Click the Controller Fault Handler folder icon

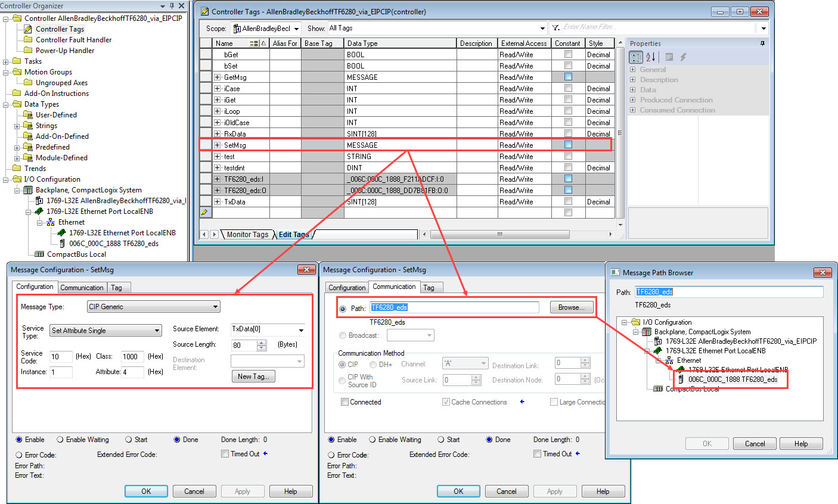(28, 39)
